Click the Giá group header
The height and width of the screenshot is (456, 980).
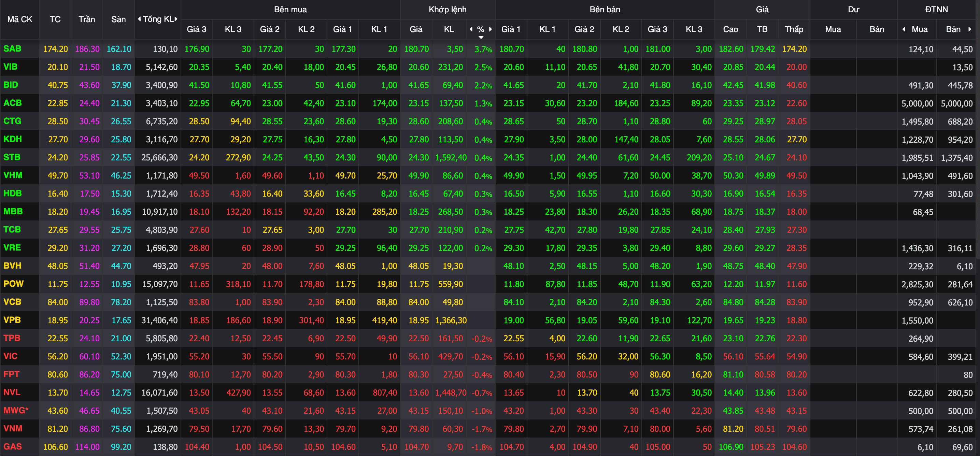(x=762, y=10)
